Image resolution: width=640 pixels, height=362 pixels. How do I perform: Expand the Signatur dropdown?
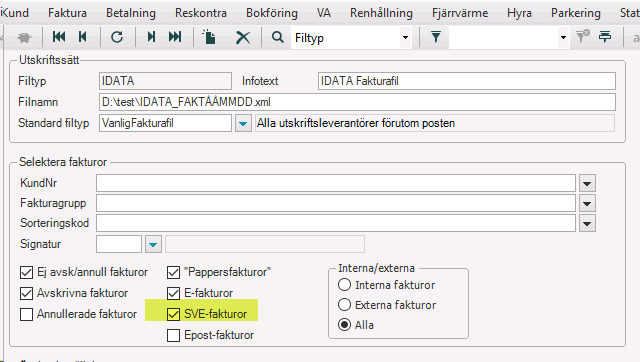(153, 244)
